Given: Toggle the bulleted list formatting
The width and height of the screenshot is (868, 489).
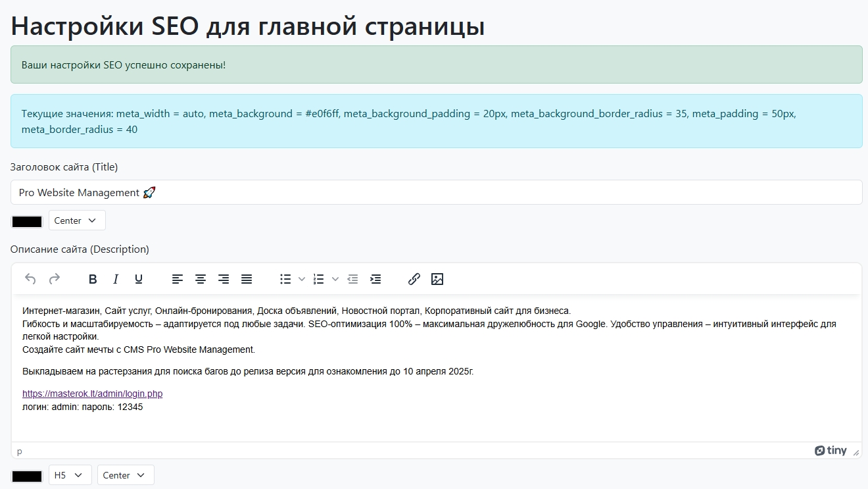Looking at the screenshot, I should (x=285, y=279).
